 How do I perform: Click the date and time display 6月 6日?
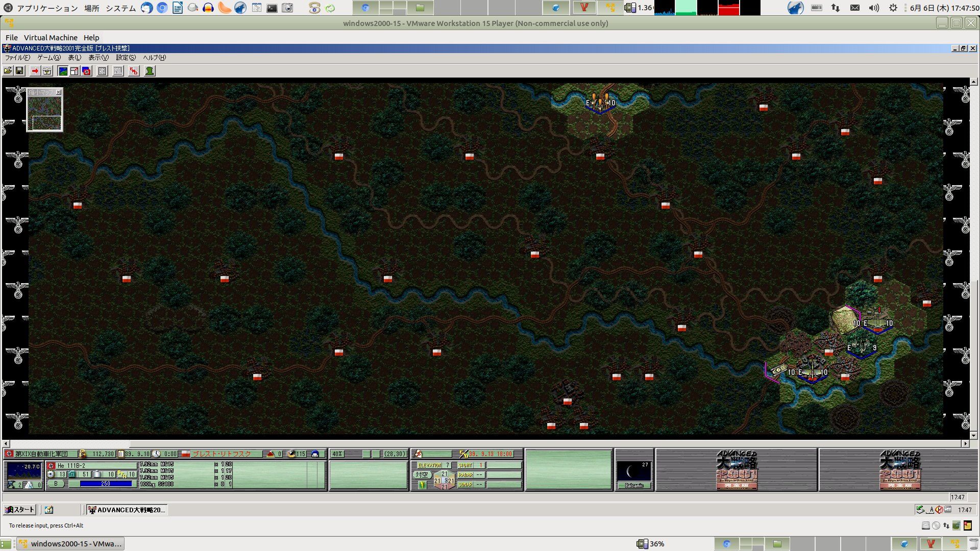click(944, 8)
